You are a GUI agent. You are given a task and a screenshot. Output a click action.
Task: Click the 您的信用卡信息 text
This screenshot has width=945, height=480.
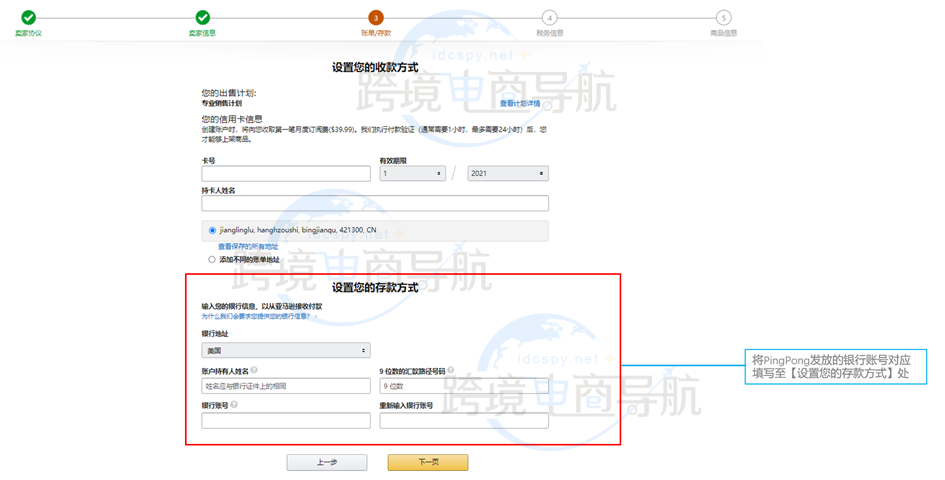tap(232, 119)
